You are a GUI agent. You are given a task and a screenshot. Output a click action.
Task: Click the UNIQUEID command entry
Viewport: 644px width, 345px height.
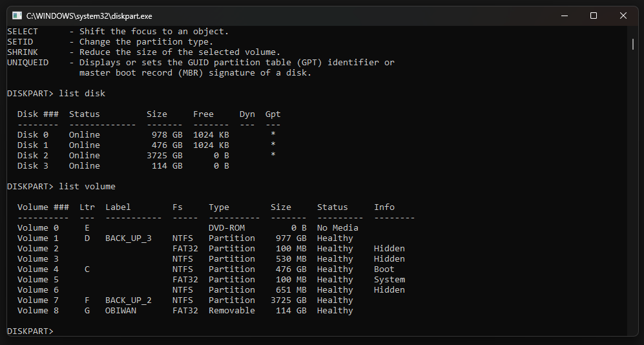(x=28, y=63)
